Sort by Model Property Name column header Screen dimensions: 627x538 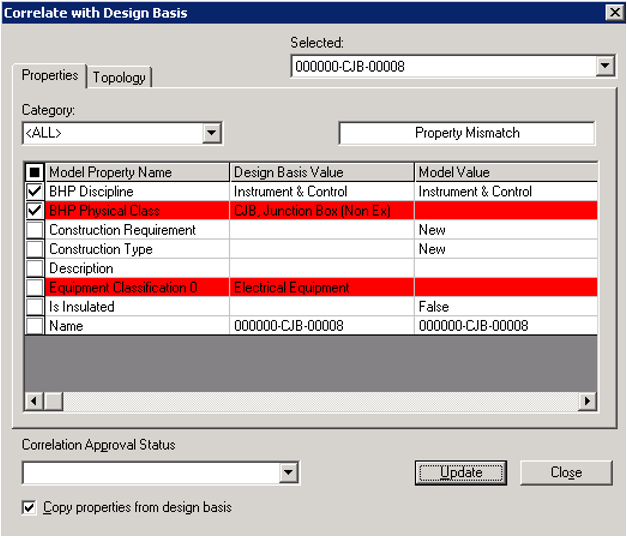click(x=138, y=173)
